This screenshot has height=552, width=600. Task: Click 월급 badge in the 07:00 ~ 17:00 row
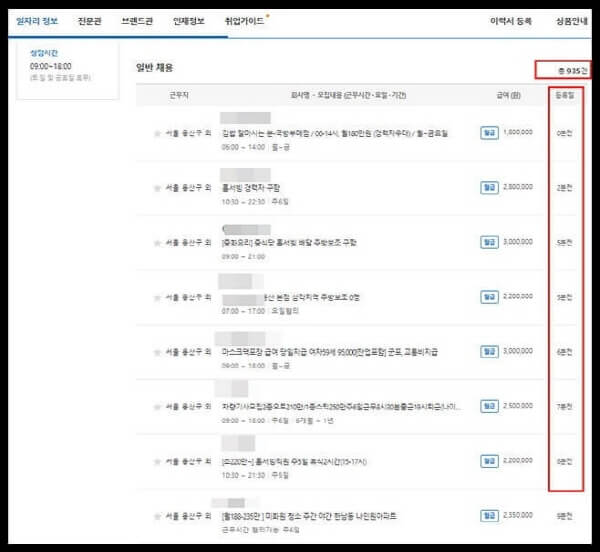[489, 297]
